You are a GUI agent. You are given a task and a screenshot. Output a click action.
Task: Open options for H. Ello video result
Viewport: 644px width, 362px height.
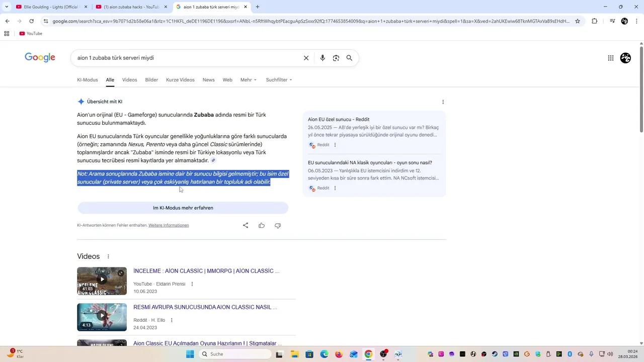[172, 320]
